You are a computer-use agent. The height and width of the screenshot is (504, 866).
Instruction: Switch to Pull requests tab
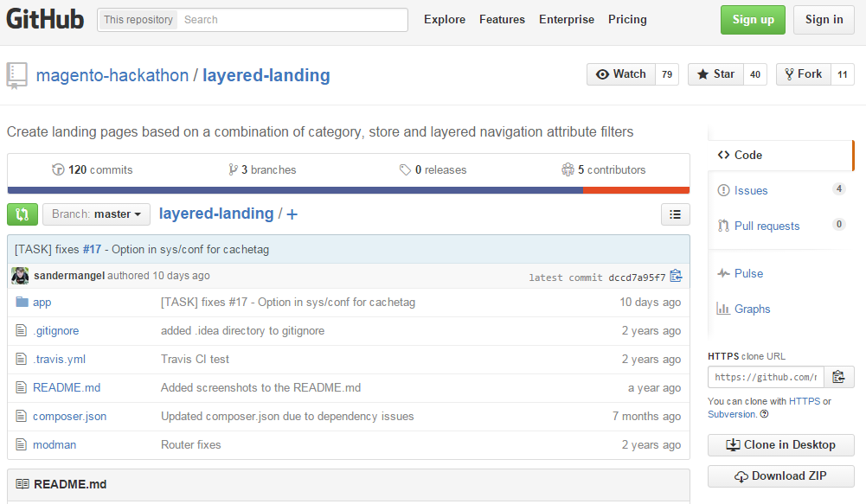(x=767, y=226)
